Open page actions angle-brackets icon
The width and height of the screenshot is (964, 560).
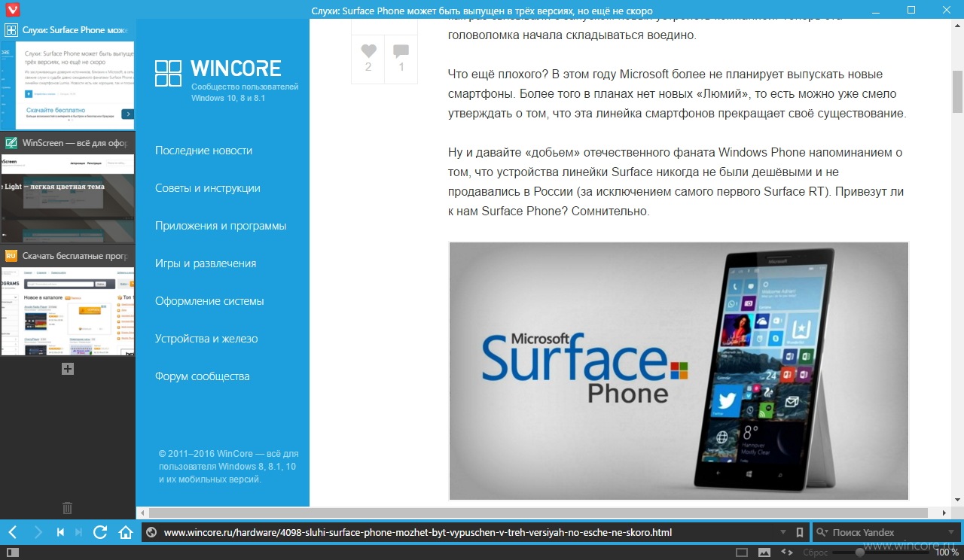click(x=786, y=552)
